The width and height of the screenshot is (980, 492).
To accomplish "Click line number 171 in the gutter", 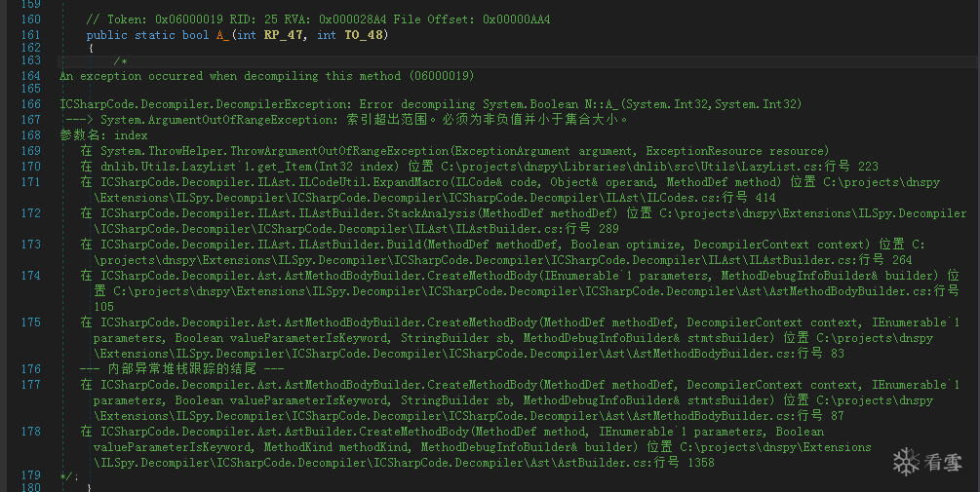I will (30, 181).
